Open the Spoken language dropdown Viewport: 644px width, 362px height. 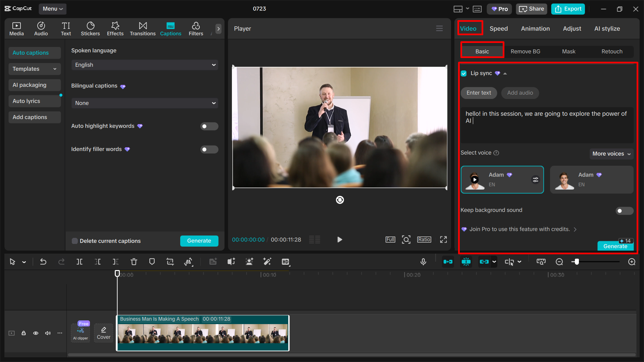[144, 65]
